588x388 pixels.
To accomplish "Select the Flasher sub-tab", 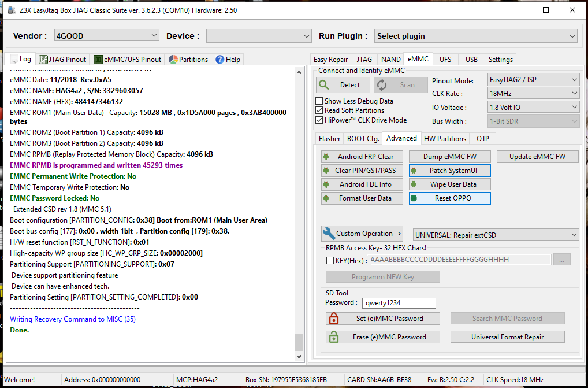I will click(329, 138).
